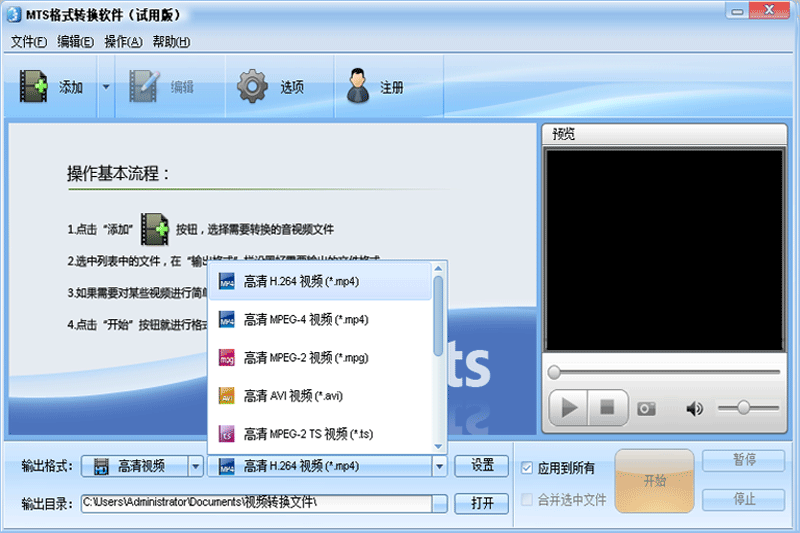Screen dimensions: 800x533
Task: Expand the 高清视频 category dropdown
Action: [195, 466]
